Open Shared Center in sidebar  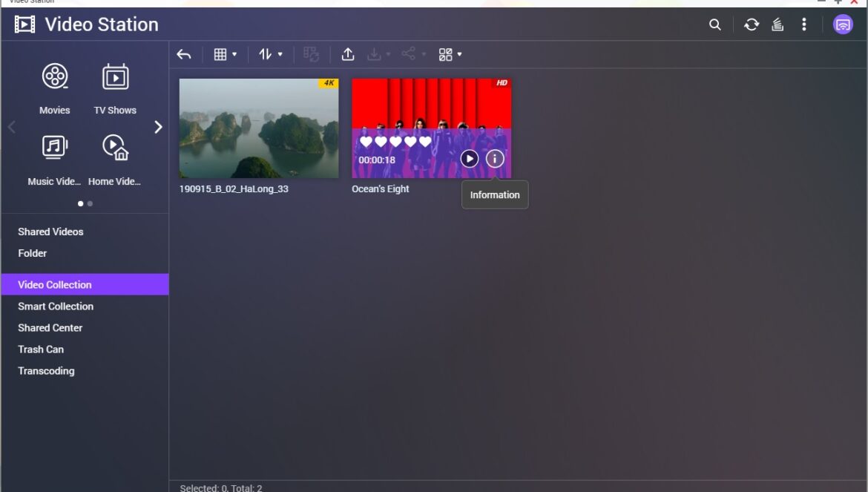[50, 328]
